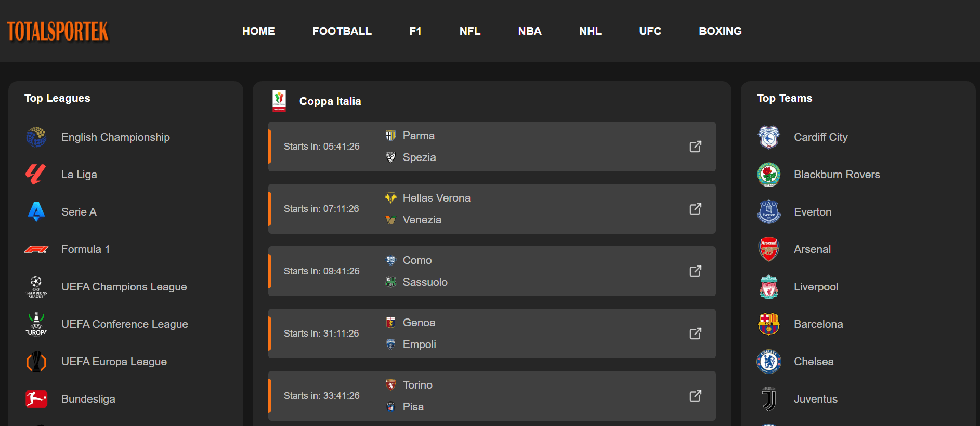Go to the NBA section
The height and width of the screenshot is (426, 980).
pyautogui.click(x=529, y=31)
